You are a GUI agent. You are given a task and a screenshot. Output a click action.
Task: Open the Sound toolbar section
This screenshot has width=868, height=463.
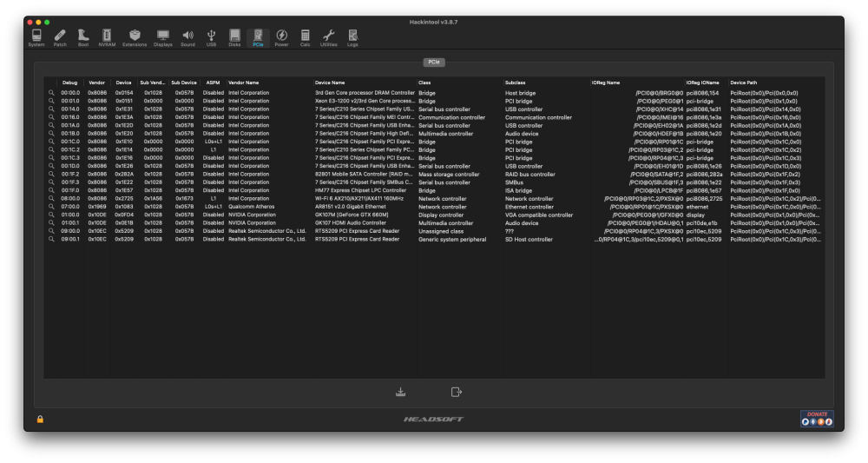click(187, 37)
